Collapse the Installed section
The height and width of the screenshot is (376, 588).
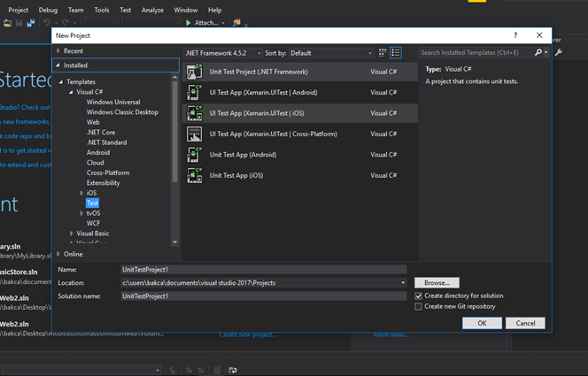(58, 65)
